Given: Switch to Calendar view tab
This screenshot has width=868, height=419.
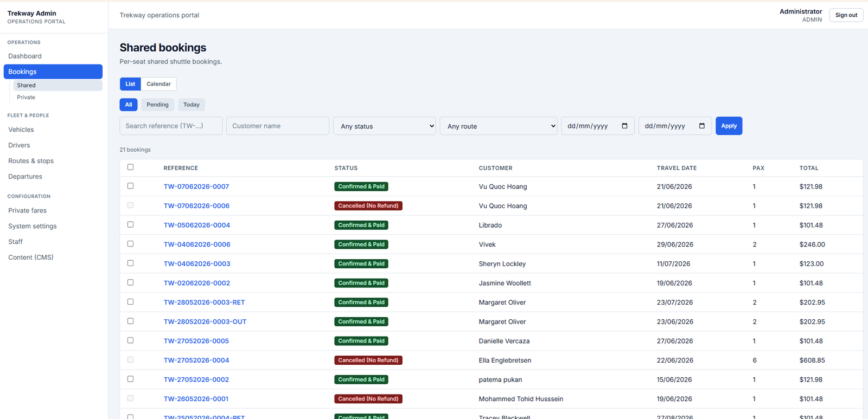Looking at the screenshot, I should tap(158, 84).
